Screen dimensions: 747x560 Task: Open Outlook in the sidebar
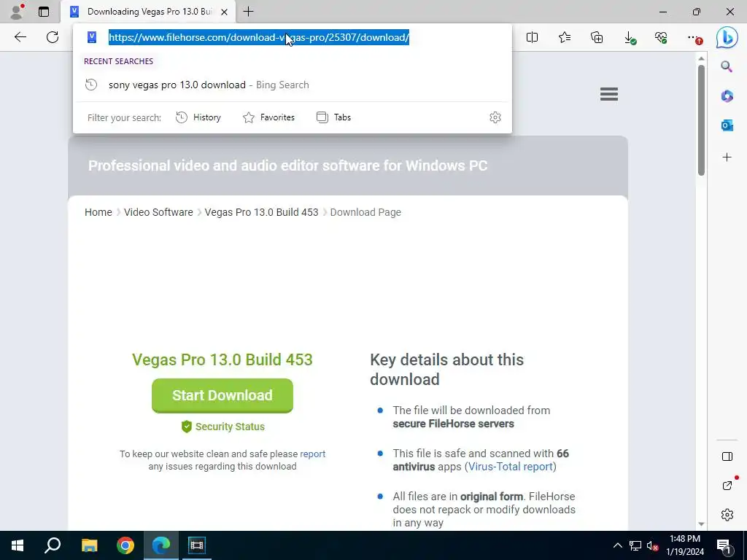tap(727, 125)
